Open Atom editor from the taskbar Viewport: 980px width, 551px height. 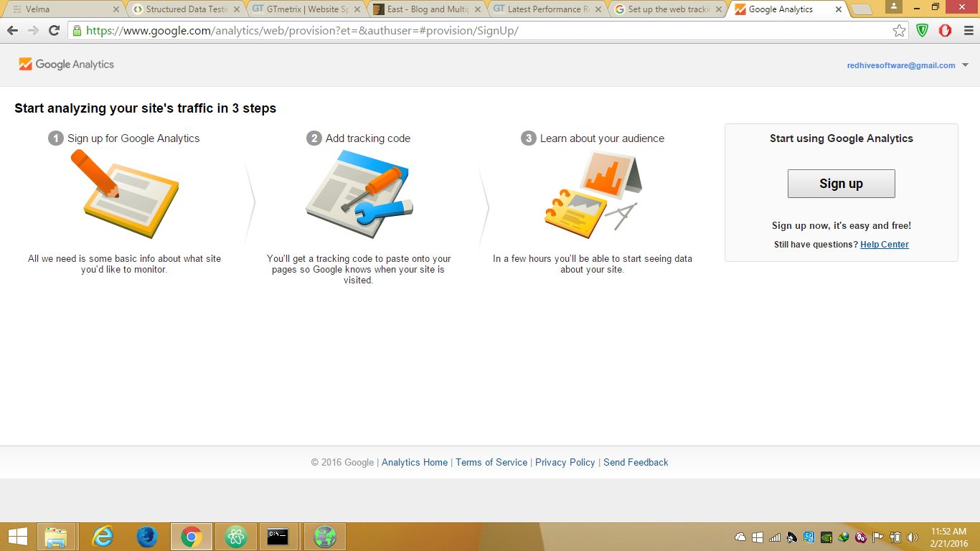point(235,537)
